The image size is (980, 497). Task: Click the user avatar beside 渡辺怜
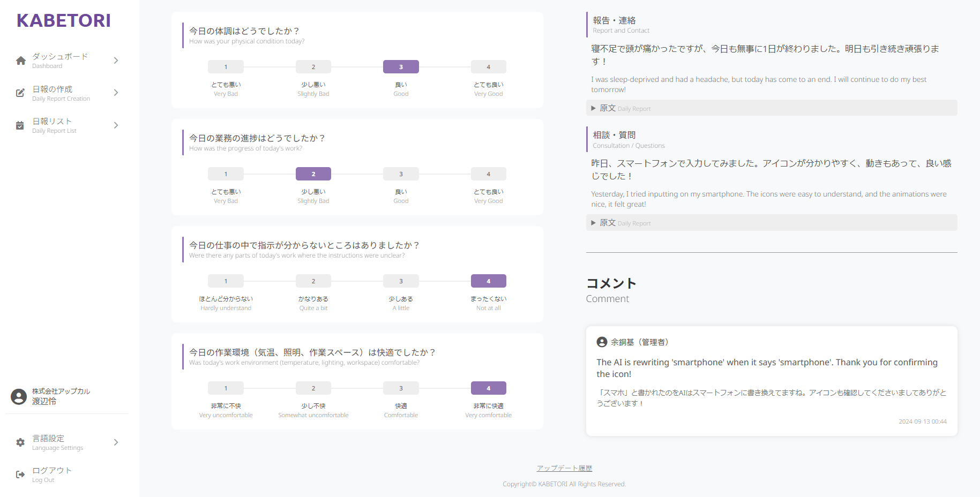click(20, 396)
